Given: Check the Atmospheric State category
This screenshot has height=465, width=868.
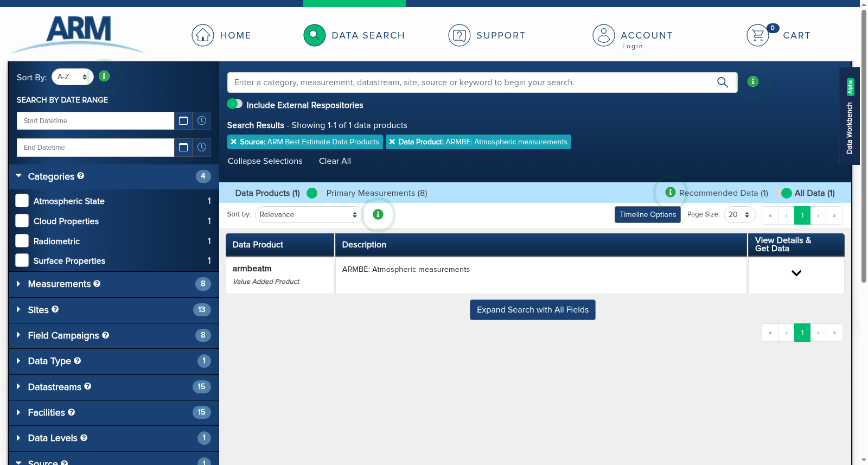Looking at the screenshot, I should click(x=22, y=201).
